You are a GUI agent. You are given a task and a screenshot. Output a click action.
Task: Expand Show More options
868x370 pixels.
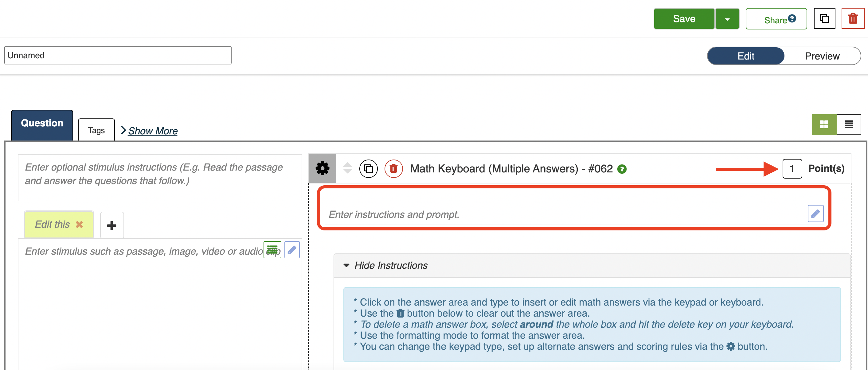(152, 131)
